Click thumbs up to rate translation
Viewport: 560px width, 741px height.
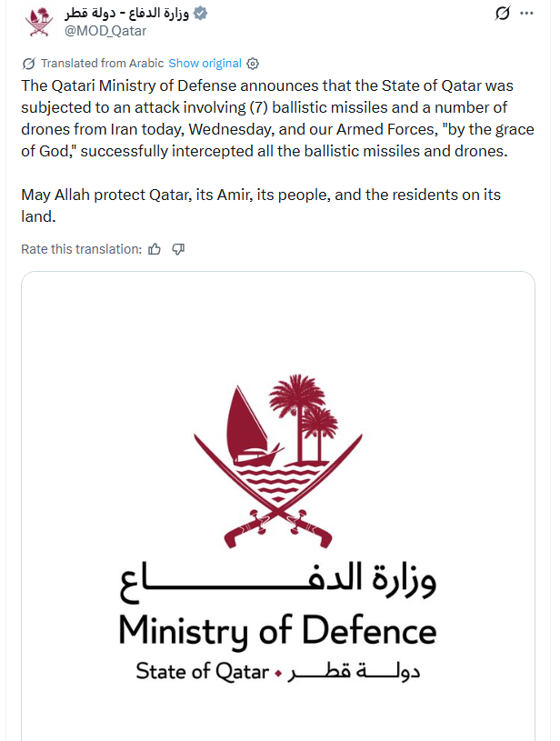click(x=155, y=249)
